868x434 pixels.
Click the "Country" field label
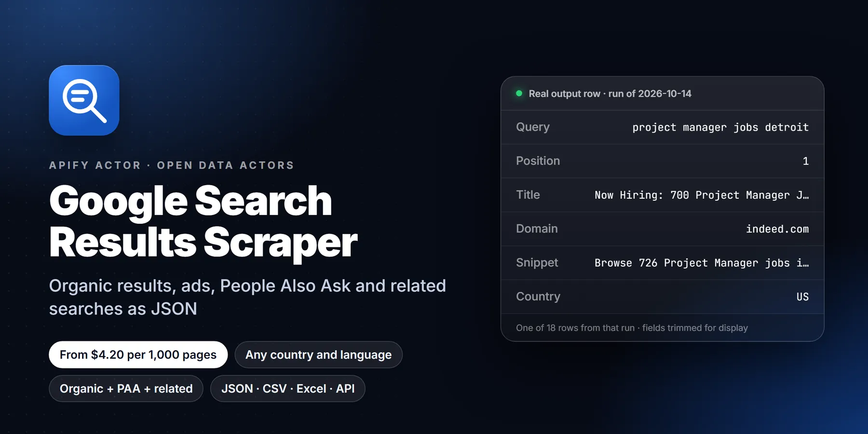pos(538,297)
